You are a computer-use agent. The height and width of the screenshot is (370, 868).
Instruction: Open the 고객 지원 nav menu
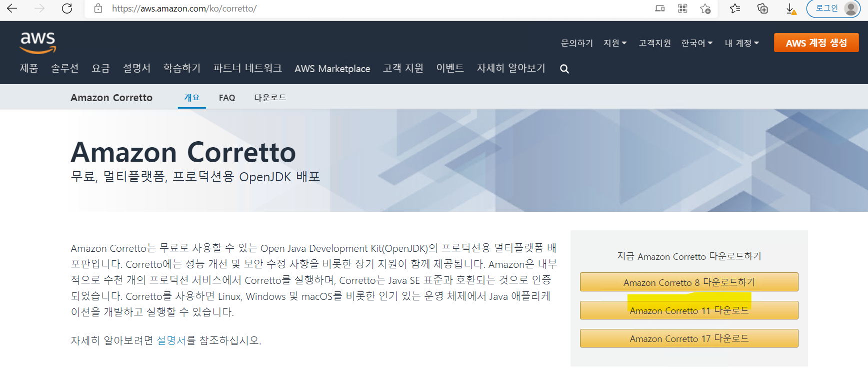pos(403,68)
